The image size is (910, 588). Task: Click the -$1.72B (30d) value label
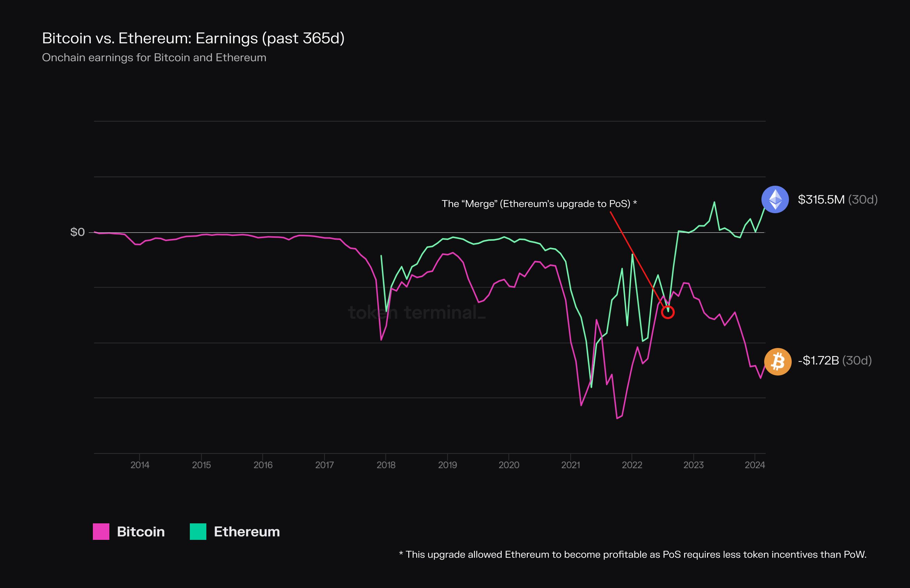coord(834,360)
